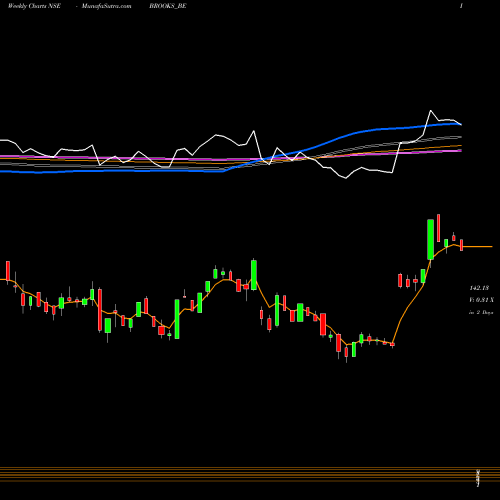The height and width of the screenshot is (500, 500).
Task: Click the 'in 2 Days' text
Action: click(x=481, y=312)
